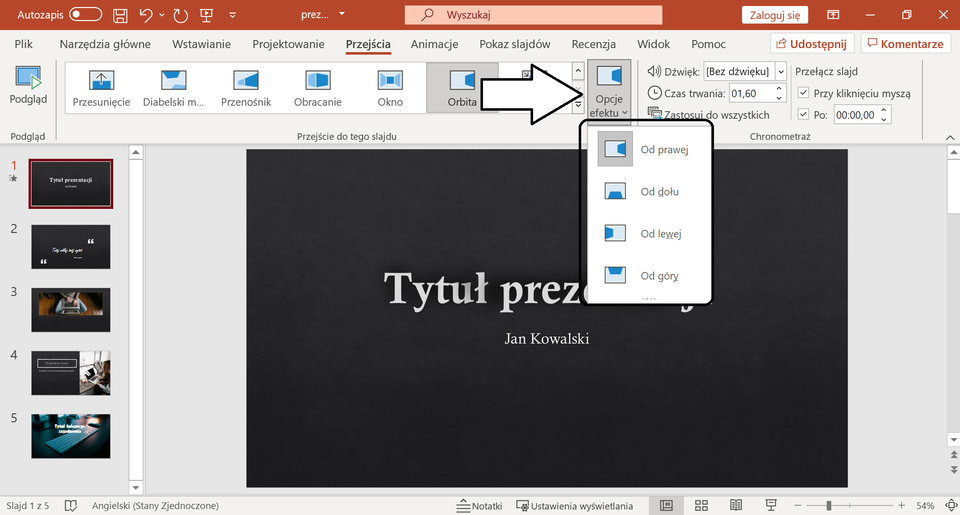Open the Dźwięk sound dropdown

coord(781,72)
